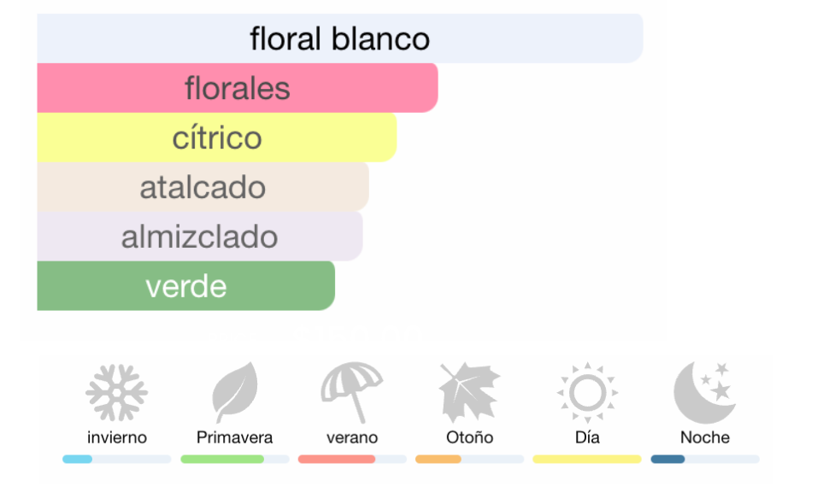Click the Noche text label
Viewport: 817px width, 504px height.
pyautogui.click(x=704, y=437)
